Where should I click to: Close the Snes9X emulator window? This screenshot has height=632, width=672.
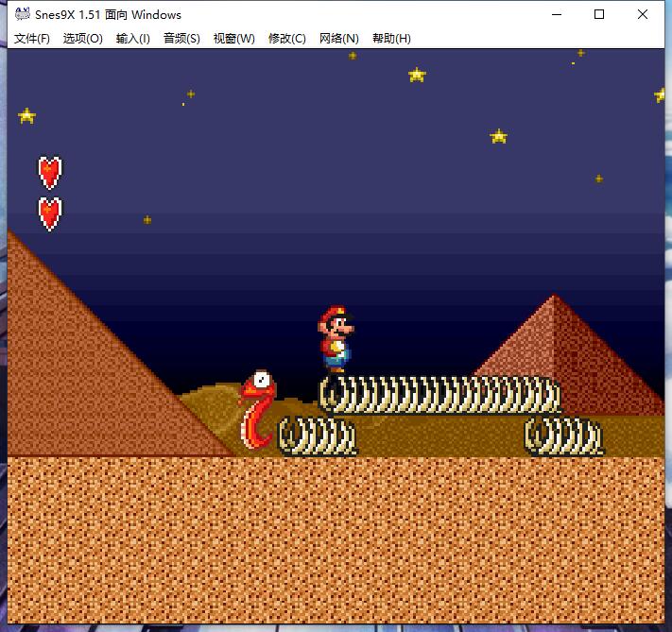tap(643, 14)
